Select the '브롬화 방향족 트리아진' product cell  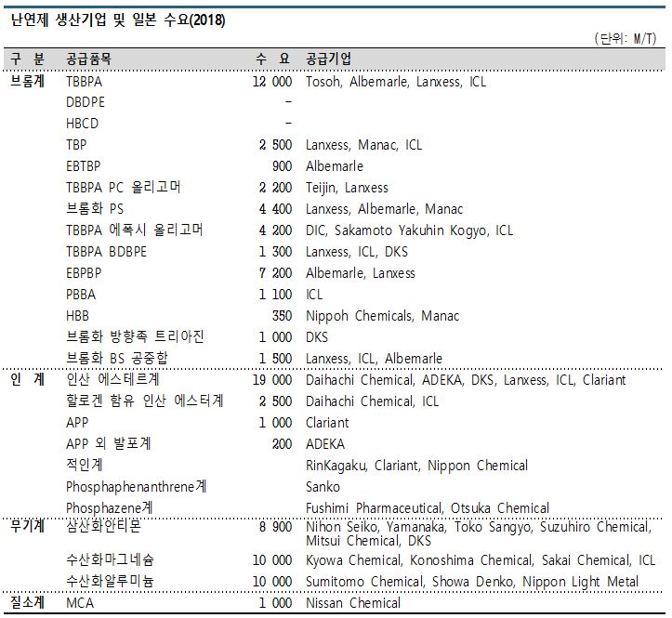coord(135,337)
